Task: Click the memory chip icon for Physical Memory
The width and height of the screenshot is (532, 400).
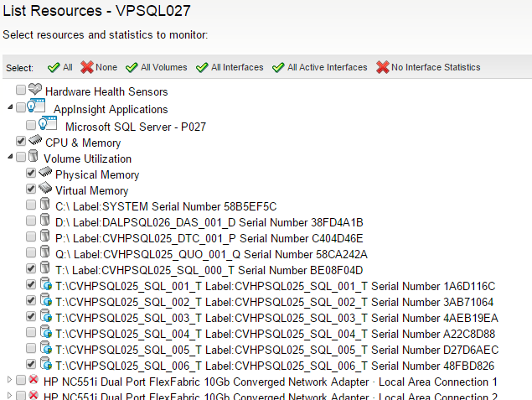Action: click(45, 172)
